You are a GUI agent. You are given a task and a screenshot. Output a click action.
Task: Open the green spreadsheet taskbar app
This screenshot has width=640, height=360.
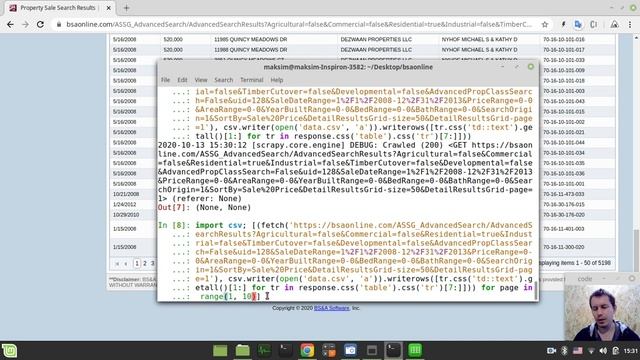tap(415, 350)
